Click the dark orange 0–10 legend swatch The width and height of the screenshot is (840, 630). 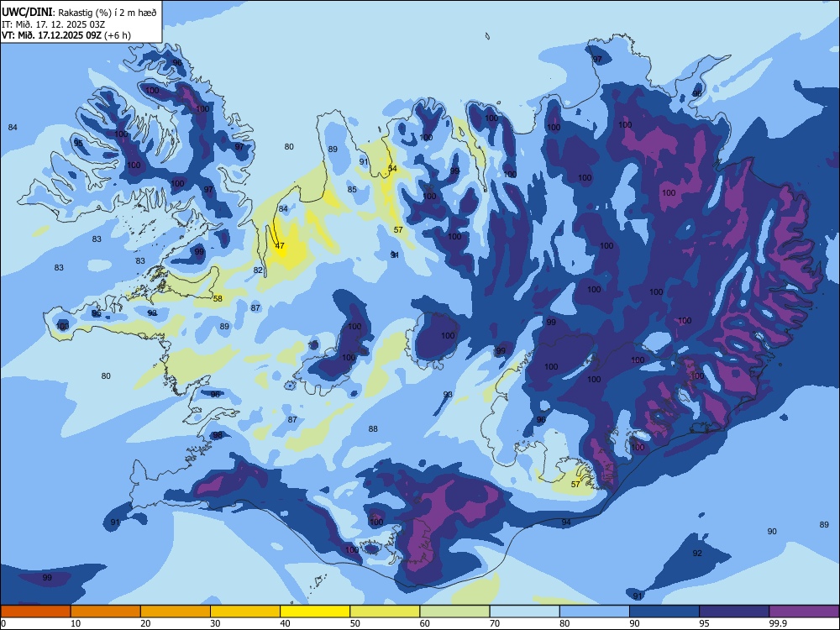coord(35,612)
